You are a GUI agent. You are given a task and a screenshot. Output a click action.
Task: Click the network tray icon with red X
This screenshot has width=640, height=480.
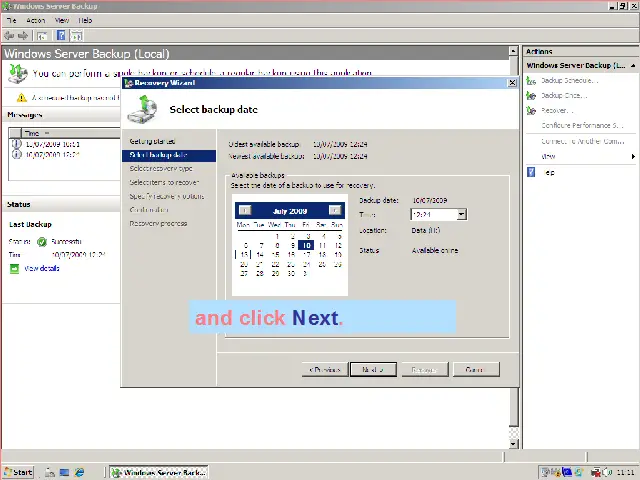(x=596, y=472)
